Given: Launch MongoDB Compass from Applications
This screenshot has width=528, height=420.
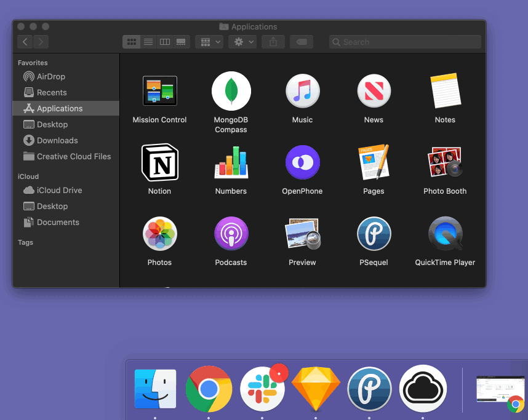Looking at the screenshot, I should pos(231,91).
